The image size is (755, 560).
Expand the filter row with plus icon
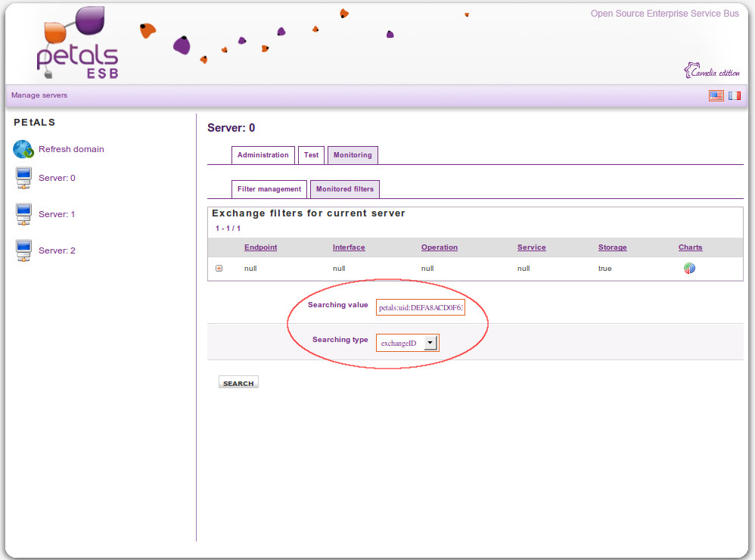(x=219, y=269)
